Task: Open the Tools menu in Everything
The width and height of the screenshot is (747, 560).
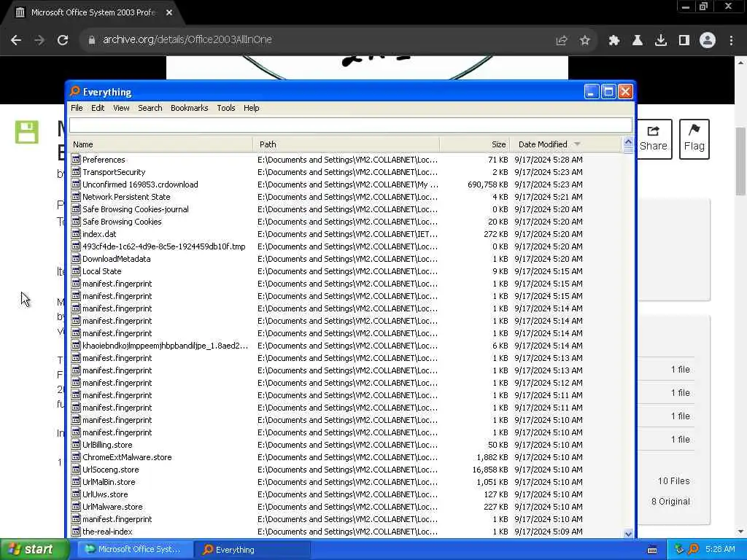Action: click(x=226, y=108)
